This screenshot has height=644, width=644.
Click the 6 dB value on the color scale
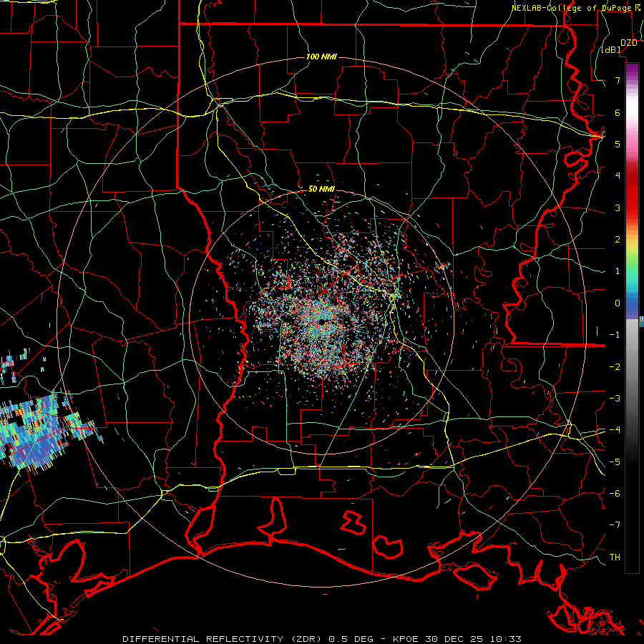pyautogui.click(x=618, y=112)
